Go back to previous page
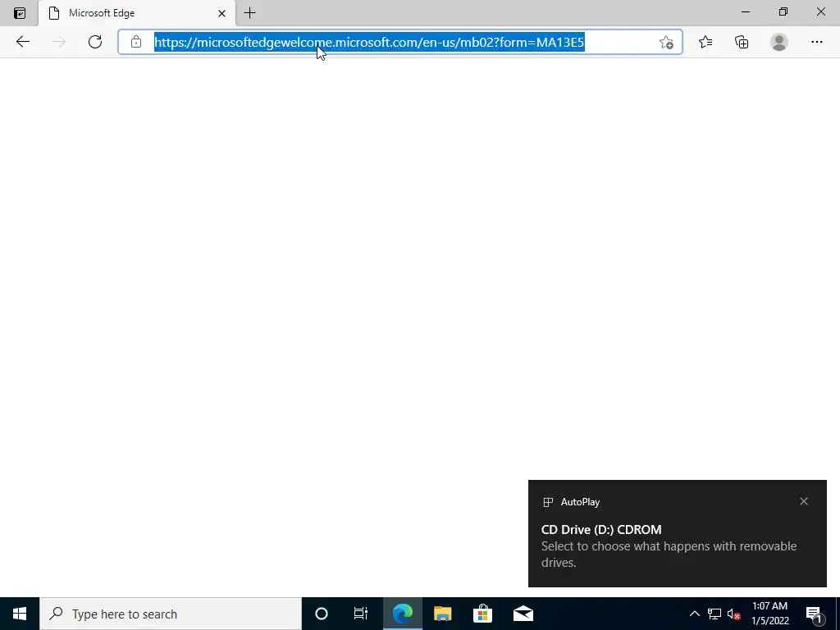 22,42
